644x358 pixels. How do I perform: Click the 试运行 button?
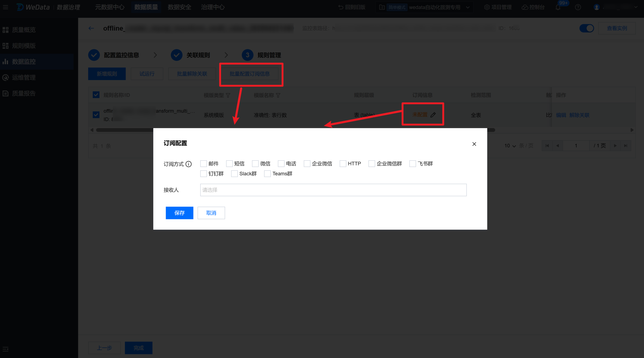point(147,74)
